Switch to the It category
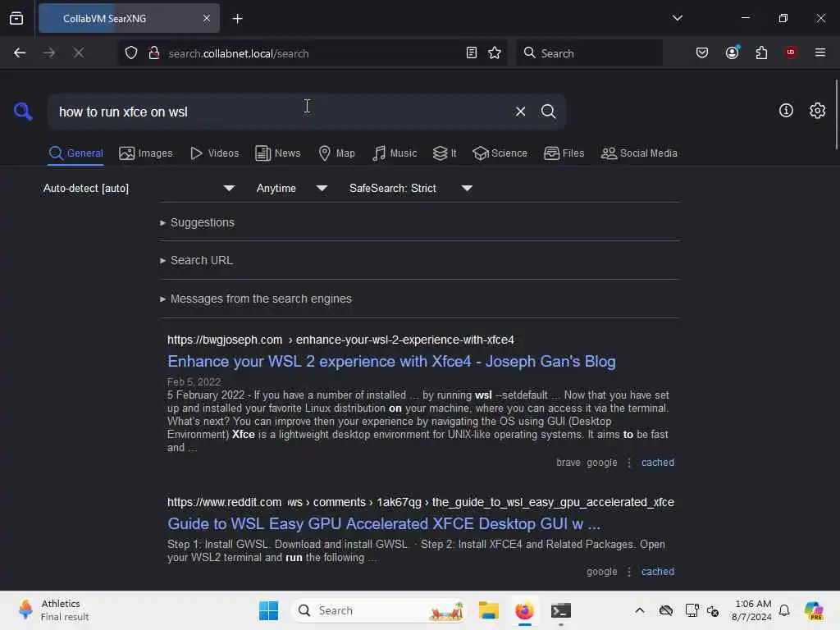 [x=445, y=153]
